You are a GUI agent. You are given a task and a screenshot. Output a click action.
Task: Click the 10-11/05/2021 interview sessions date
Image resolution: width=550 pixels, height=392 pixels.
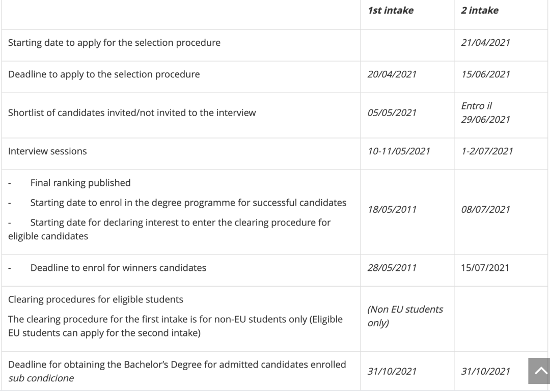399,151
